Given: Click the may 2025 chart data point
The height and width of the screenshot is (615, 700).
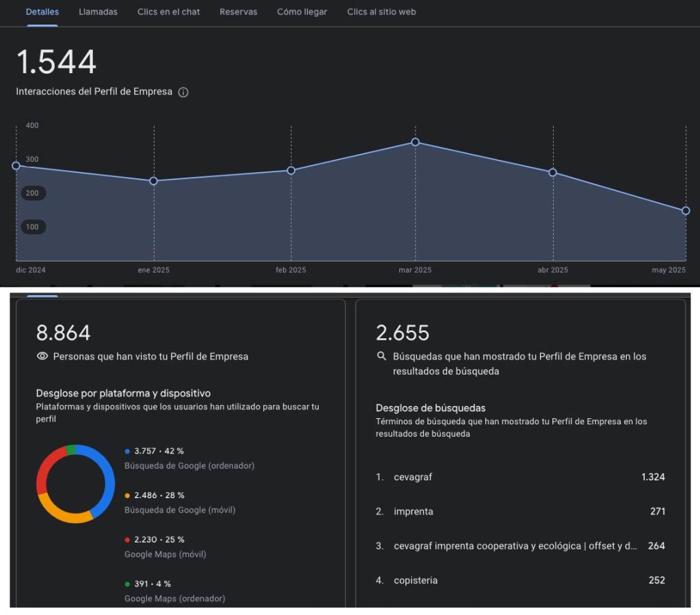Looking at the screenshot, I should click(x=686, y=210).
